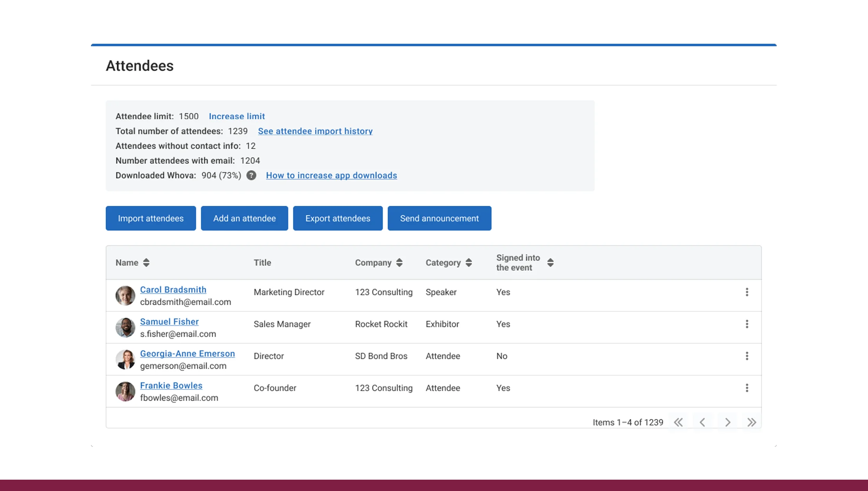See attendee import history
Image resolution: width=868 pixels, height=491 pixels.
(315, 131)
